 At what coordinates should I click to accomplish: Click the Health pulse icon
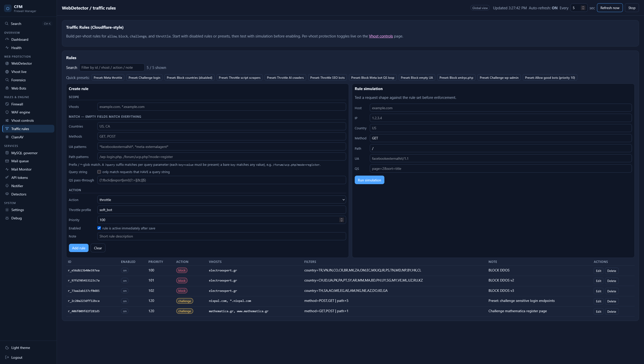[7, 48]
